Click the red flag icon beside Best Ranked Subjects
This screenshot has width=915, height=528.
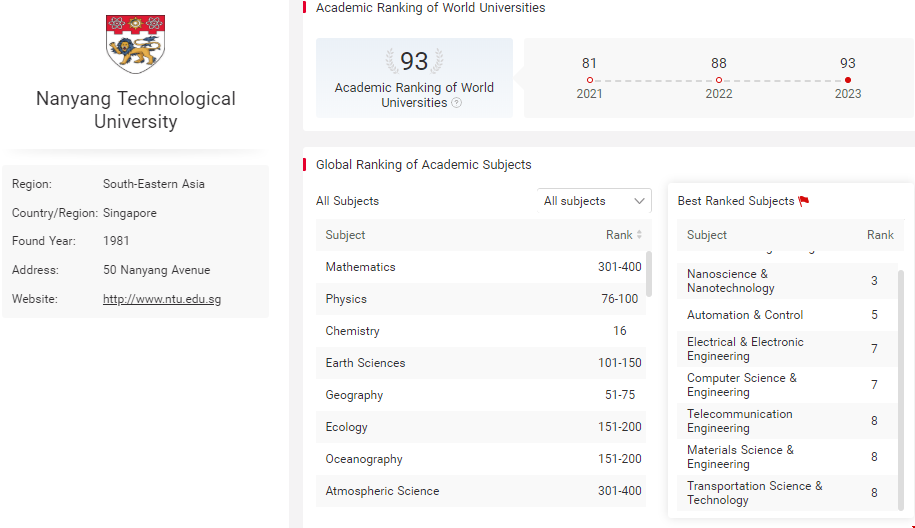(804, 201)
